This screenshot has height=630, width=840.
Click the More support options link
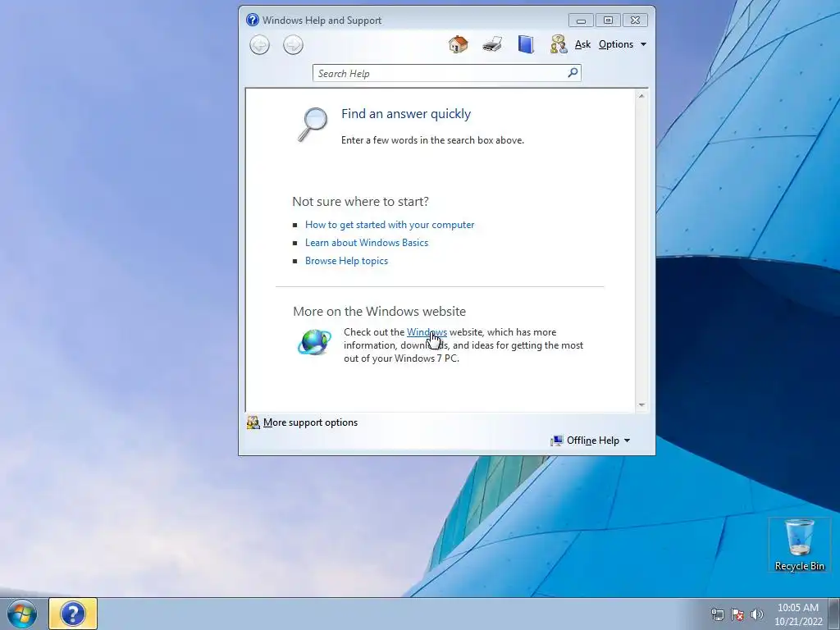tap(310, 422)
